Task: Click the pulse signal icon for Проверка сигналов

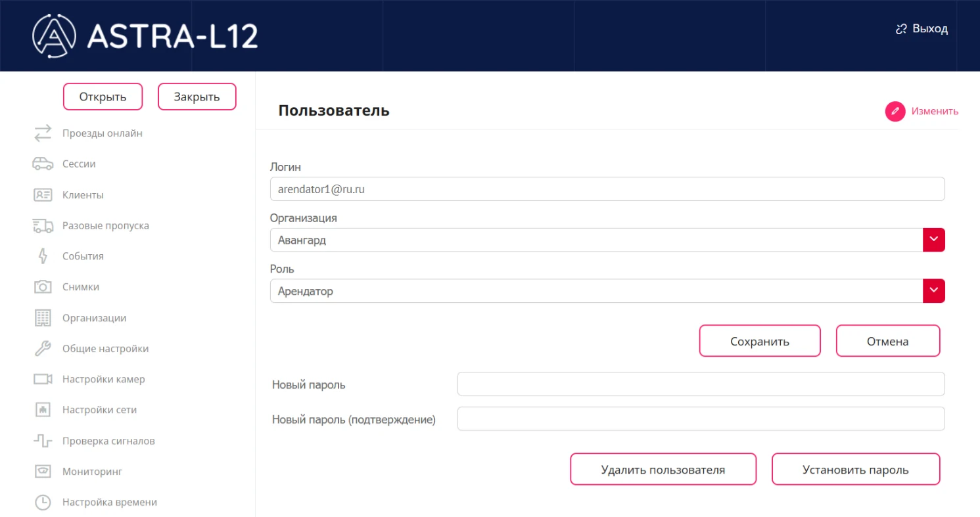Action: pyautogui.click(x=43, y=441)
